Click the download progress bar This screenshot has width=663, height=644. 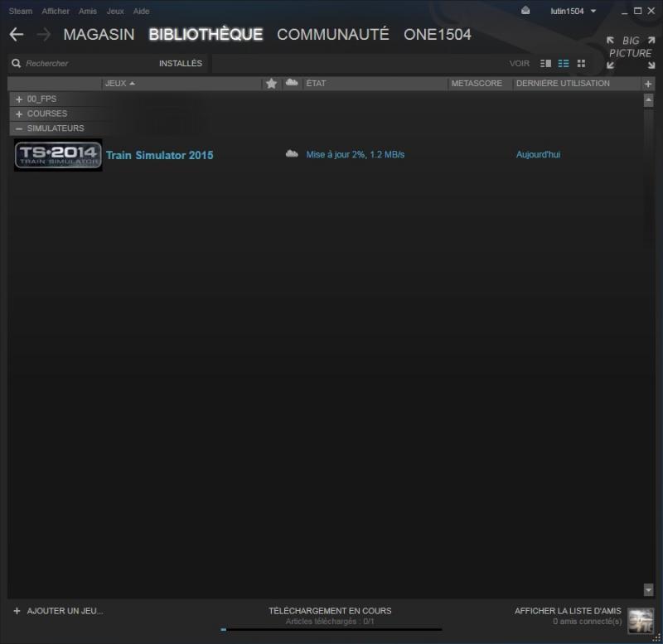click(x=331, y=630)
